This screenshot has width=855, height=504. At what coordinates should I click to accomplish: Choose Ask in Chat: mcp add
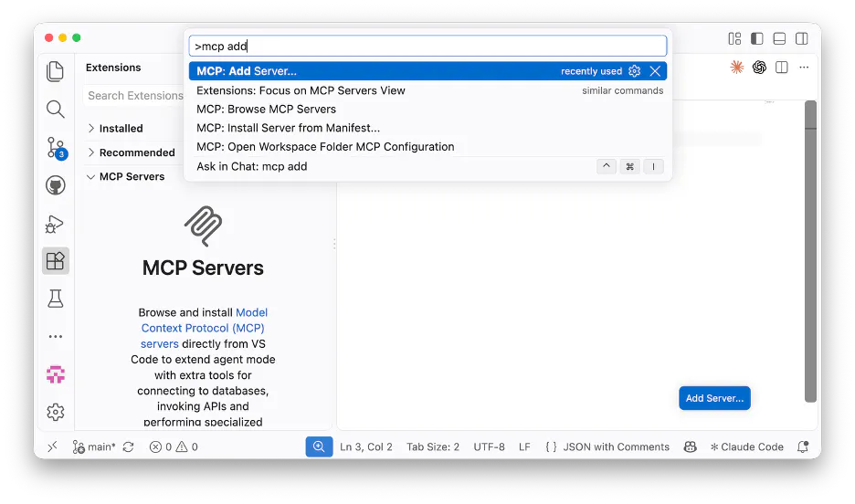[x=427, y=166]
